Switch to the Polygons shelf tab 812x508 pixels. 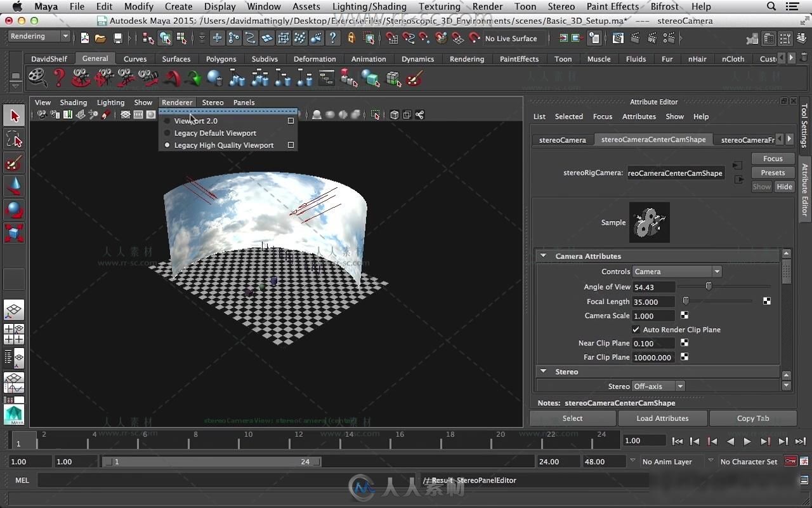point(221,59)
